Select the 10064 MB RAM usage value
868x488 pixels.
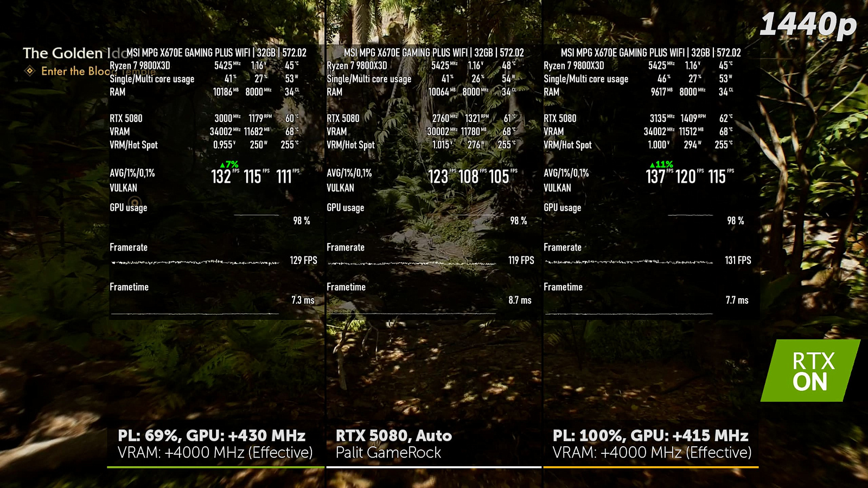[x=442, y=92]
